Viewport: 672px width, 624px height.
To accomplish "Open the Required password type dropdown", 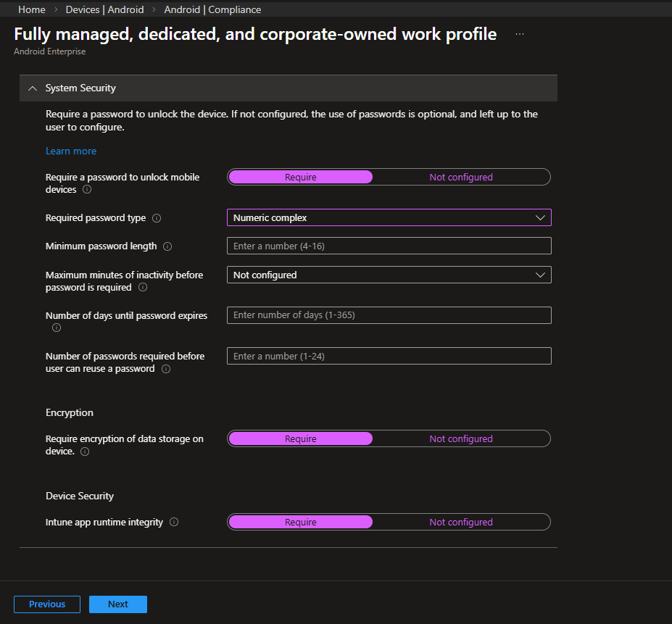I will tap(389, 217).
